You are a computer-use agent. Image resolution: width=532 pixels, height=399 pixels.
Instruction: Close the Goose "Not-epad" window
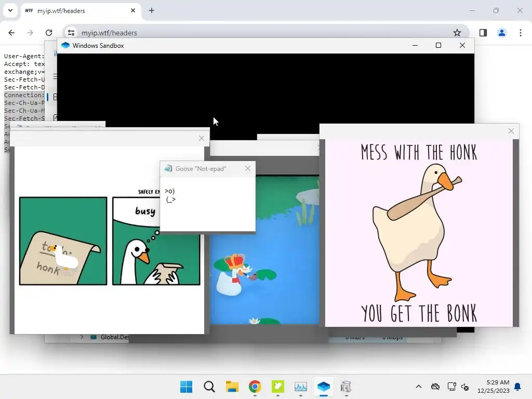(x=248, y=169)
